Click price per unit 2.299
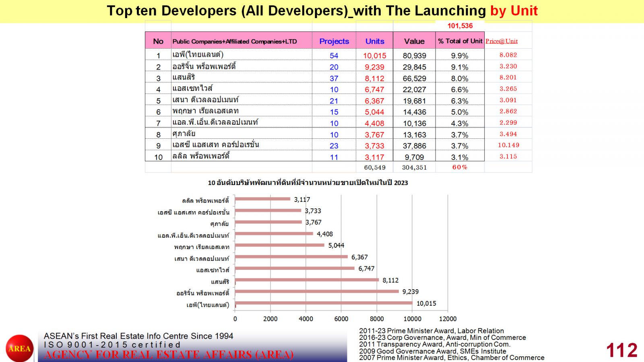The image size is (644, 362). [x=508, y=122]
